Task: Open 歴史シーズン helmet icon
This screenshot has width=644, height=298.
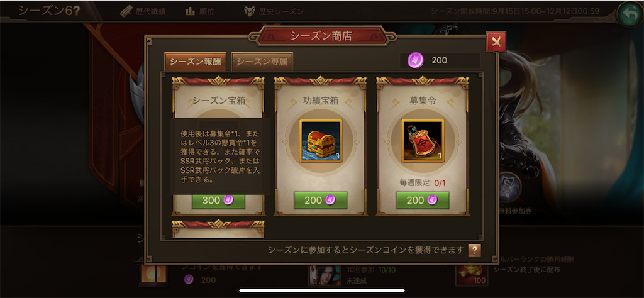Action: [x=249, y=11]
